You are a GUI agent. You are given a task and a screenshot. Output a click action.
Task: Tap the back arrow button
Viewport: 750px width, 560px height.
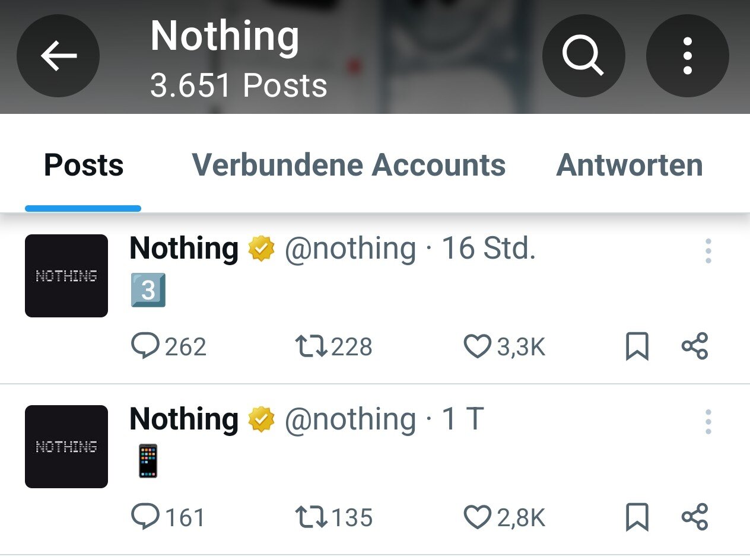58,56
